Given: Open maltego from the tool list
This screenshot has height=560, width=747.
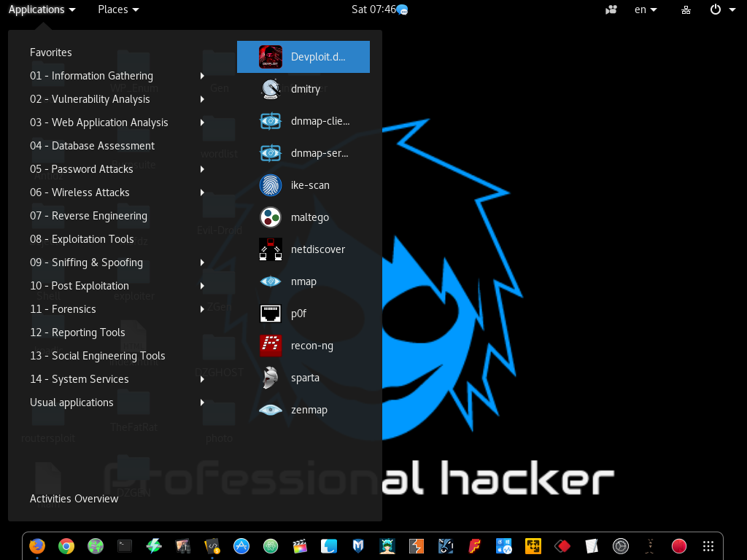Looking at the screenshot, I should [303, 217].
